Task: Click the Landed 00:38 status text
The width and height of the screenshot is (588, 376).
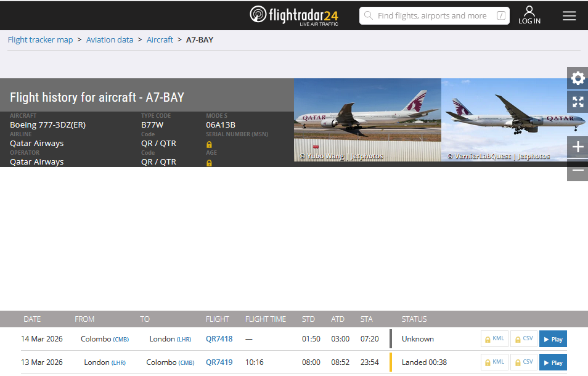Action: click(424, 362)
